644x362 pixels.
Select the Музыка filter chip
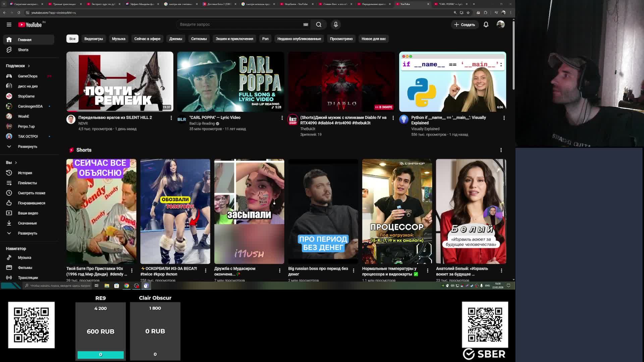pos(118,39)
